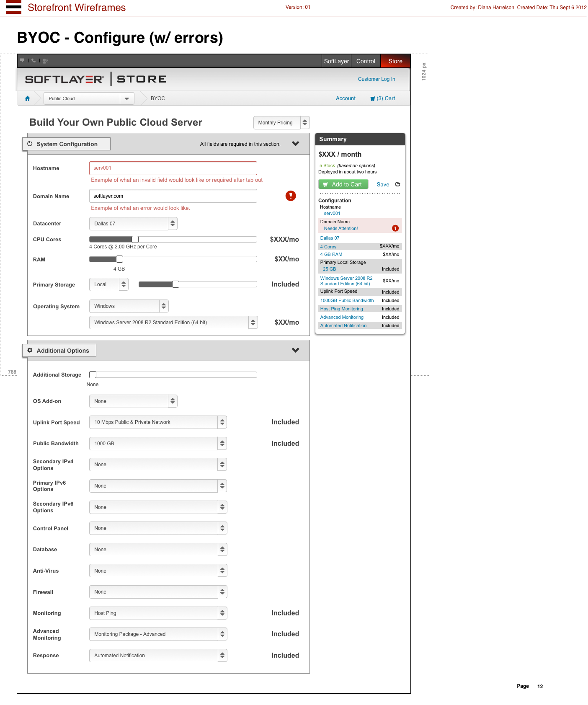Open the Anti-Virus dropdown
The height and width of the screenshot is (705, 588).
click(158, 571)
